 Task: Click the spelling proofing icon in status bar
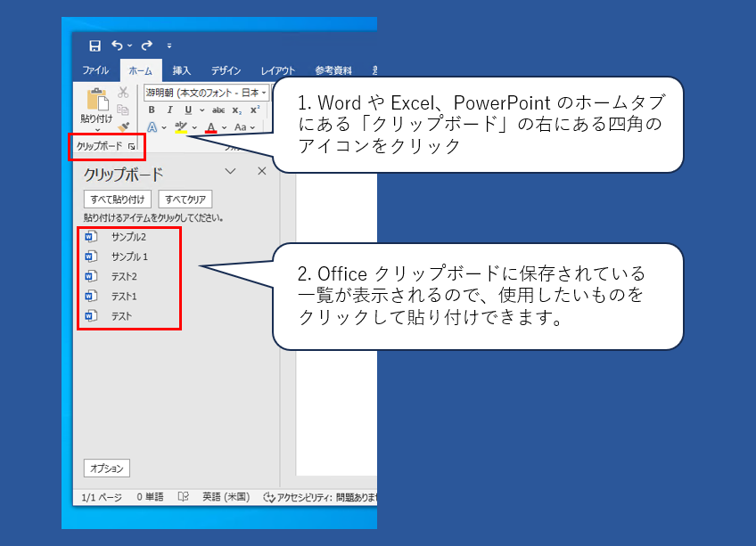tap(183, 497)
